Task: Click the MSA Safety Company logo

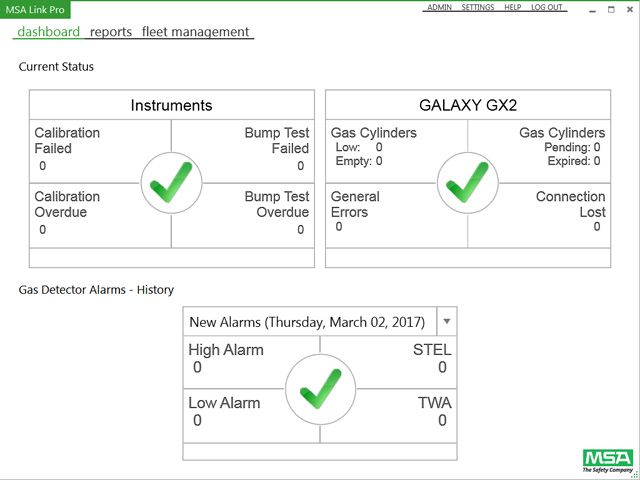Action: click(x=607, y=461)
